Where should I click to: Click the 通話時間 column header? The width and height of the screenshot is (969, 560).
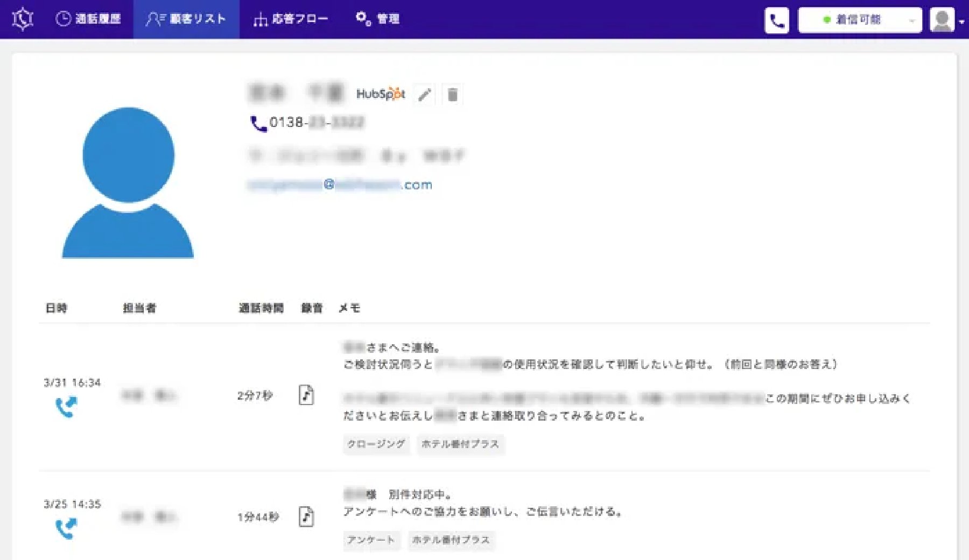[261, 308]
